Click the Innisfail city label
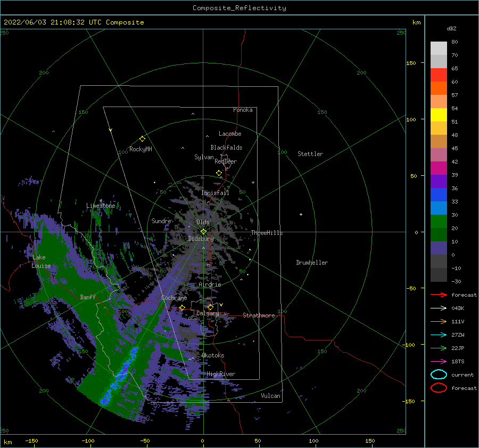This screenshot has height=448, width=479. 215,193
